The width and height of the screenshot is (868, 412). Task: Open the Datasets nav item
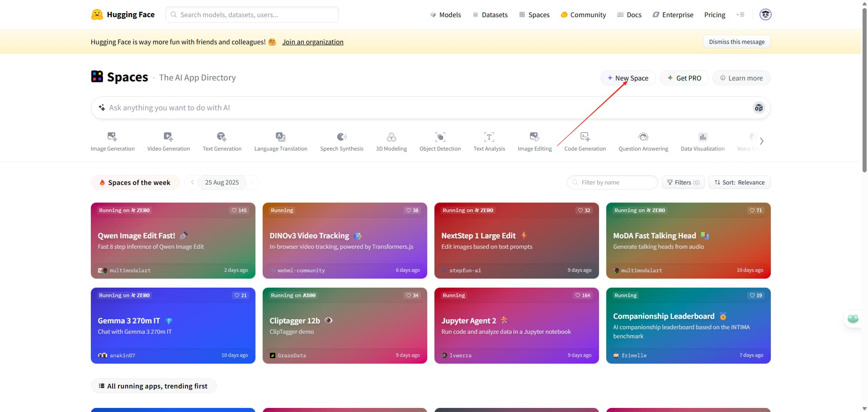[x=490, y=14]
